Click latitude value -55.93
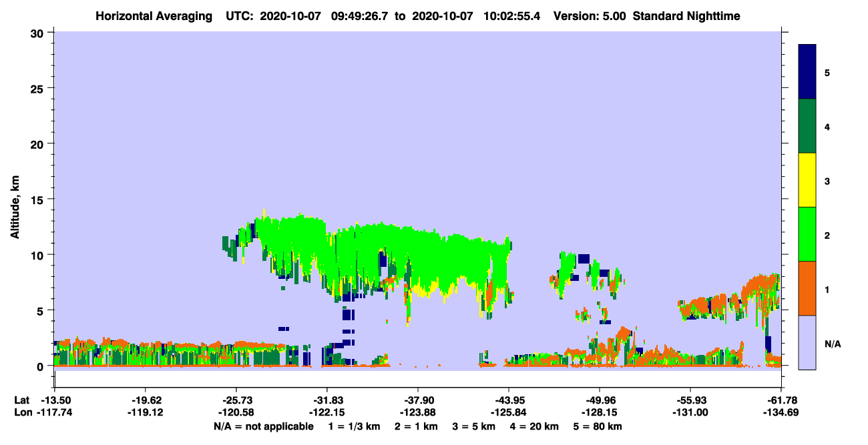868x445 pixels. point(690,400)
